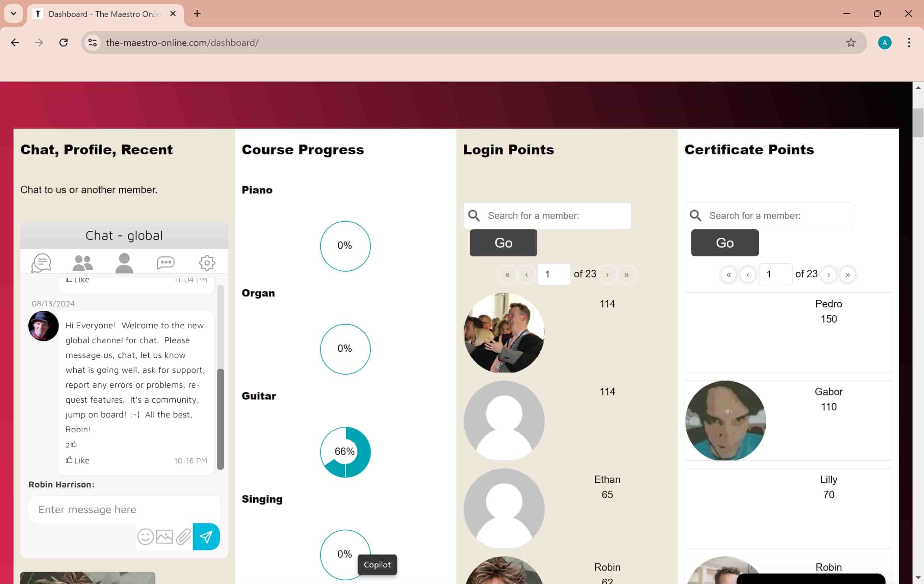
Task: Bookmark this page with the star icon
Action: tap(851, 43)
